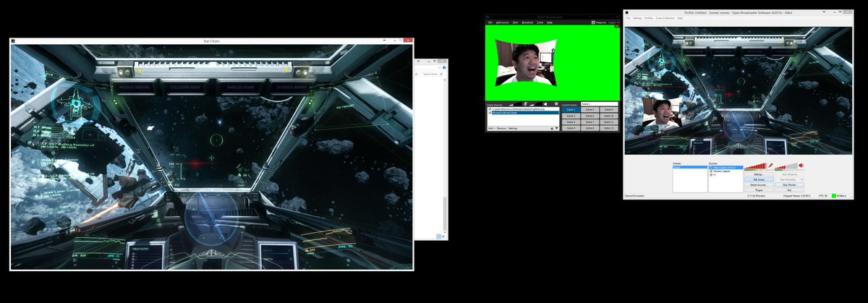Move the XSplit source down with the arrow
This screenshot has width=868, height=303.
point(556,128)
